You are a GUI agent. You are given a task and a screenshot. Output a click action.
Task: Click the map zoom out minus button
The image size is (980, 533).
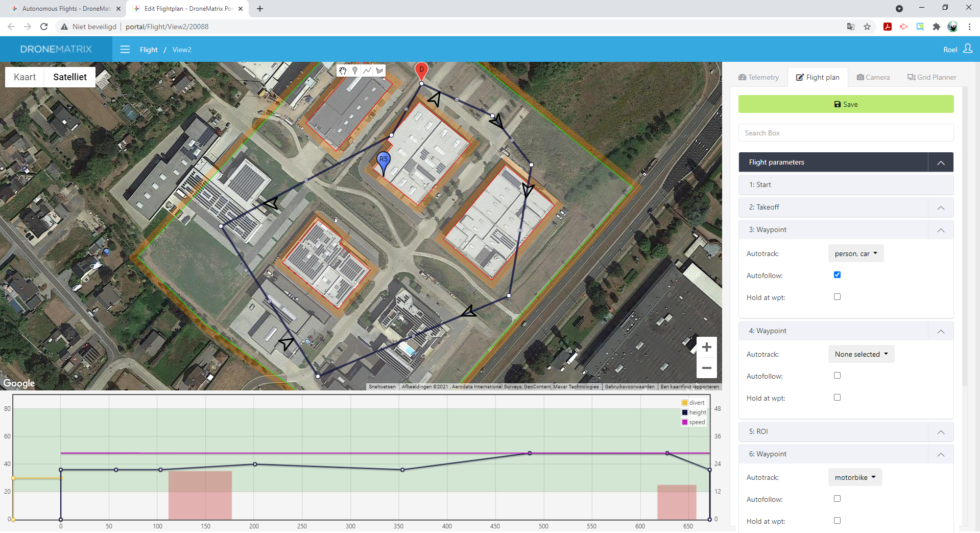tap(706, 368)
